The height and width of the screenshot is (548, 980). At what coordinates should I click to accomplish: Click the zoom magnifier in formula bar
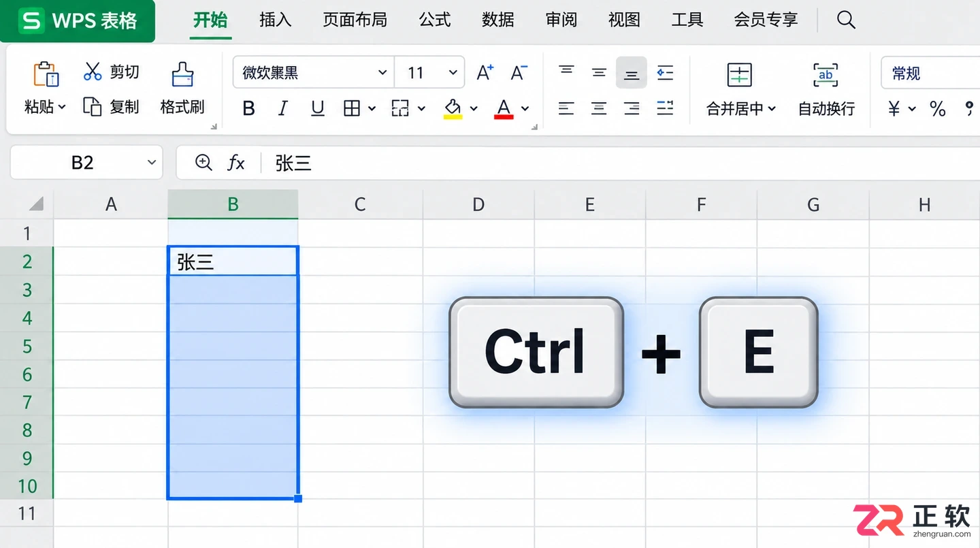point(203,162)
